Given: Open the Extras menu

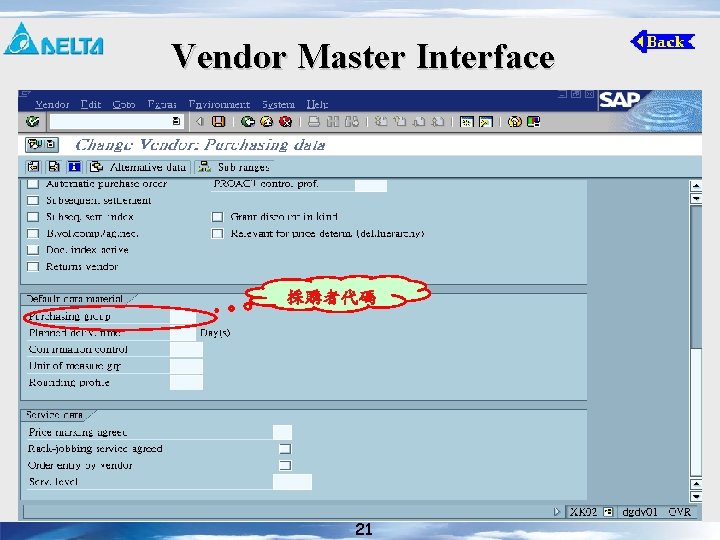Looking at the screenshot, I should pyautogui.click(x=162, y=104).
